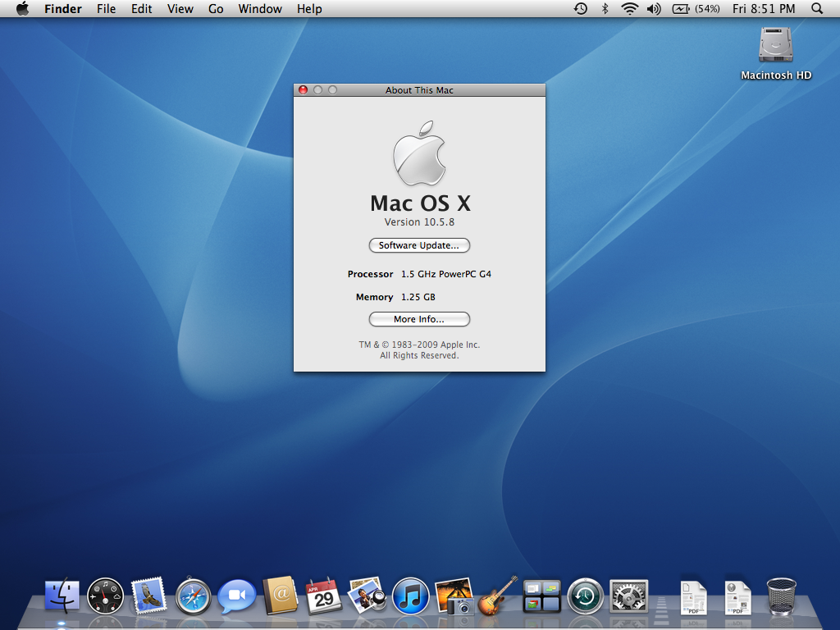Image resolution: width=840 pixels, height=630 pixels.
Task: Open first PDF document in Dock
Action: pos(694,597)
